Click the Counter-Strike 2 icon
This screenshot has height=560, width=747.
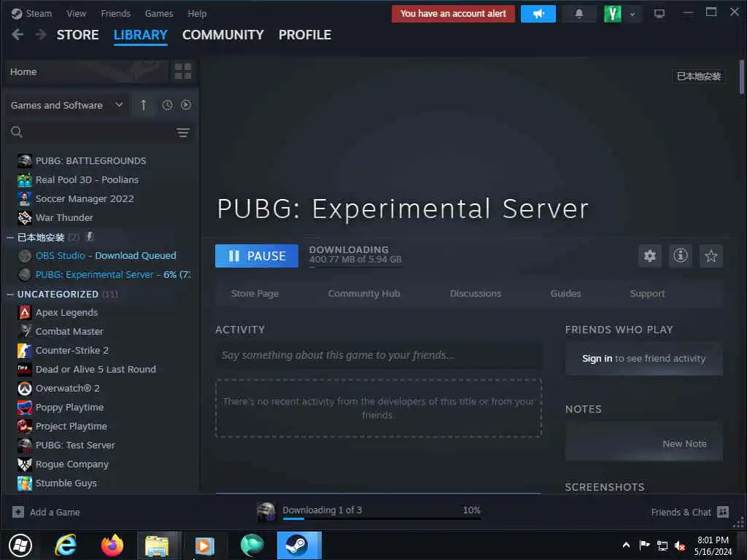pyautogui.click(x=25, y=351)
